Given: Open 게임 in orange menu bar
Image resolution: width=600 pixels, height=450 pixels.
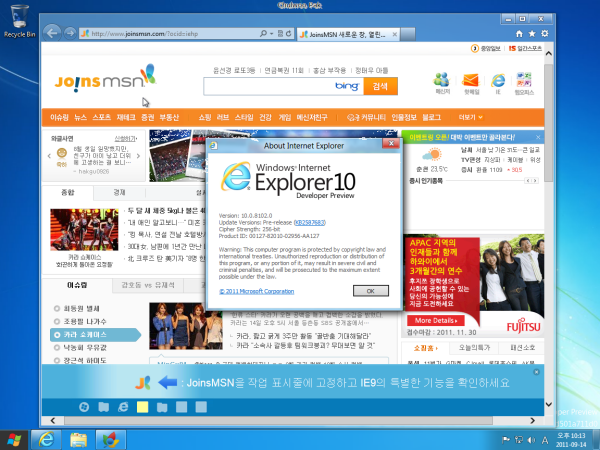Looking at the screenshot, I should pos(285,117).
